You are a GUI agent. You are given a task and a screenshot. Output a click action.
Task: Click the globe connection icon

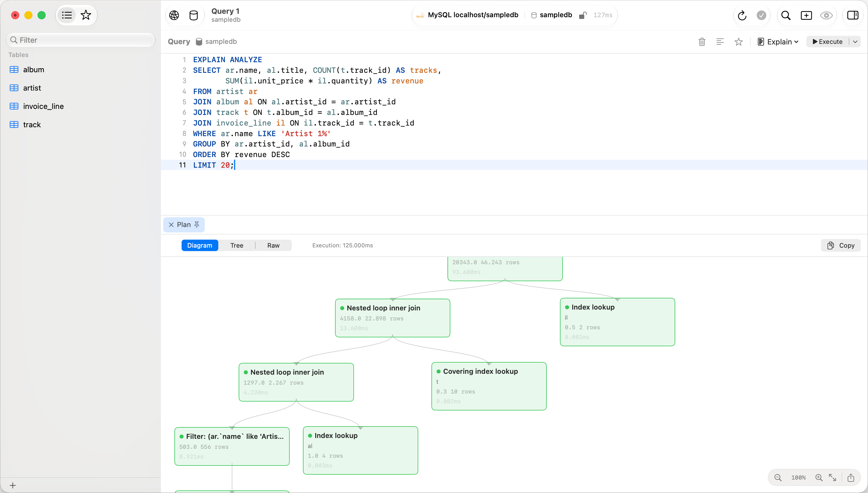pyautogui.click(x=174, y=15)
